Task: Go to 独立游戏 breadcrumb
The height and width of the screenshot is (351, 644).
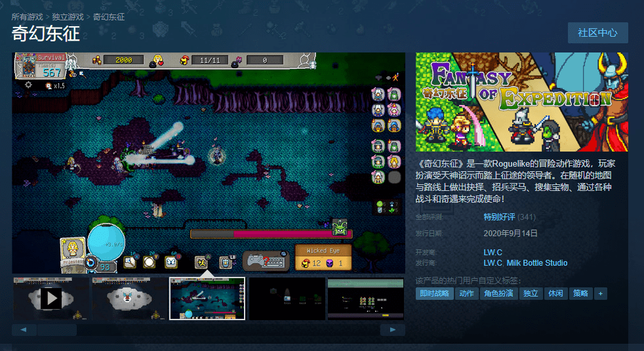Action: [68, 17]
